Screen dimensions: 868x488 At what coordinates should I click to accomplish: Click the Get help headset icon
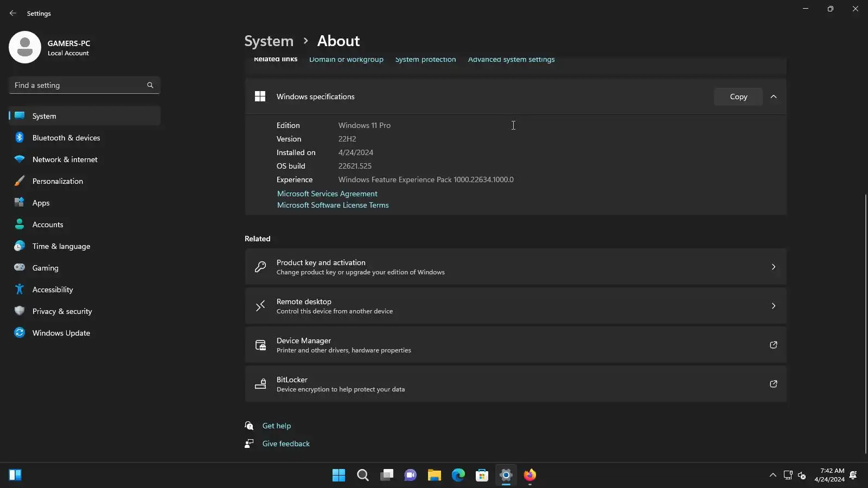tap(249, 426)
